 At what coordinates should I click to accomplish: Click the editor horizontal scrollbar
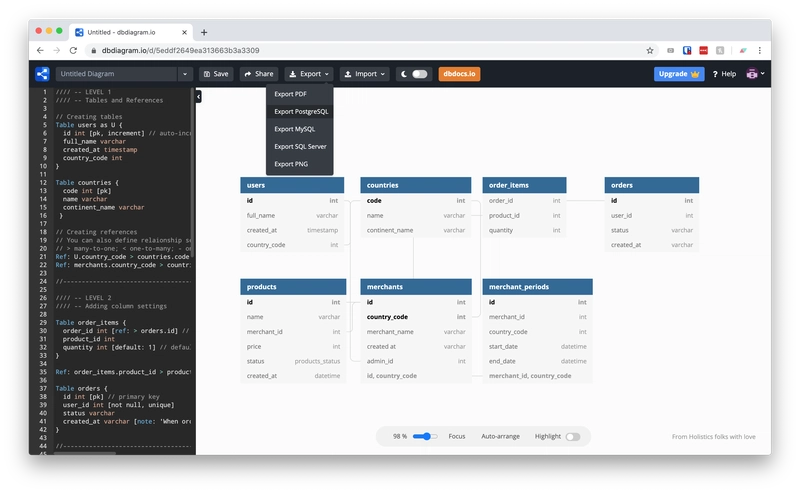point(85,453)
